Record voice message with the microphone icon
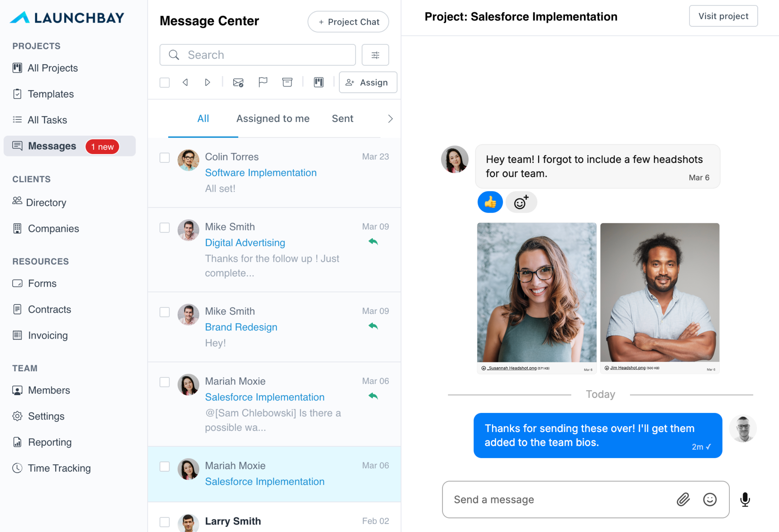Viewport: 779px width, 532px height. [x=745, y=499]
